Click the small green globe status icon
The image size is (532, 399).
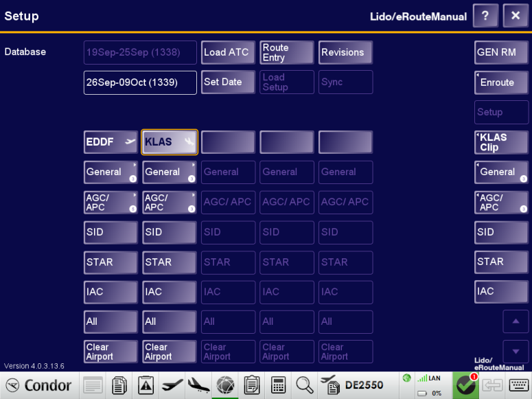tap(407, 378)
